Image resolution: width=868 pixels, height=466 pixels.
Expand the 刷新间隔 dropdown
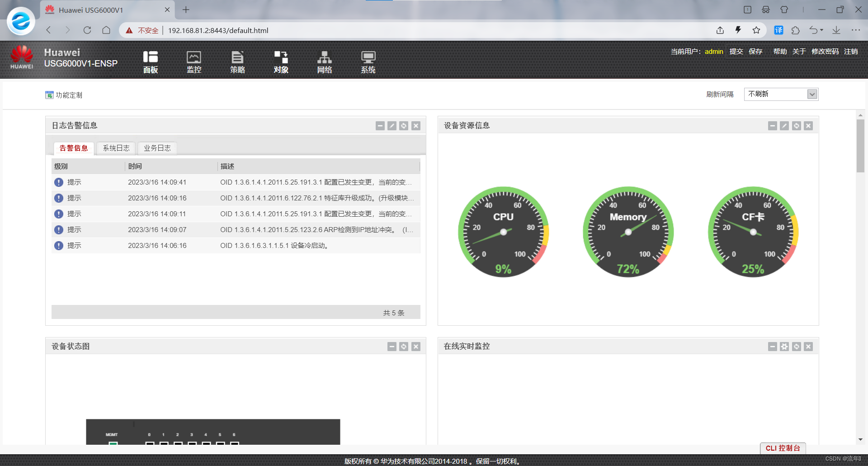click(x=812, y=94)
